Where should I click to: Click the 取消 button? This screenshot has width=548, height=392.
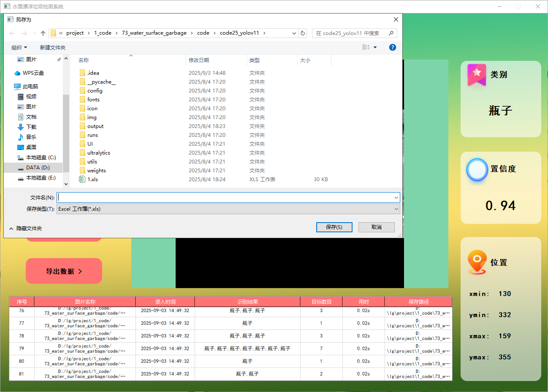click(x=377, y=227)
